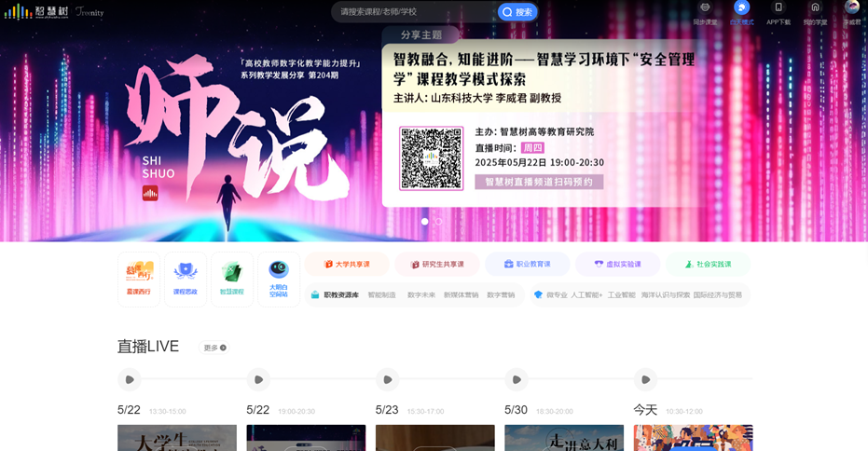The image size is (868, 451).
Task: Open the 同步课堂 icon in header
Action: [x=705, y=12]
